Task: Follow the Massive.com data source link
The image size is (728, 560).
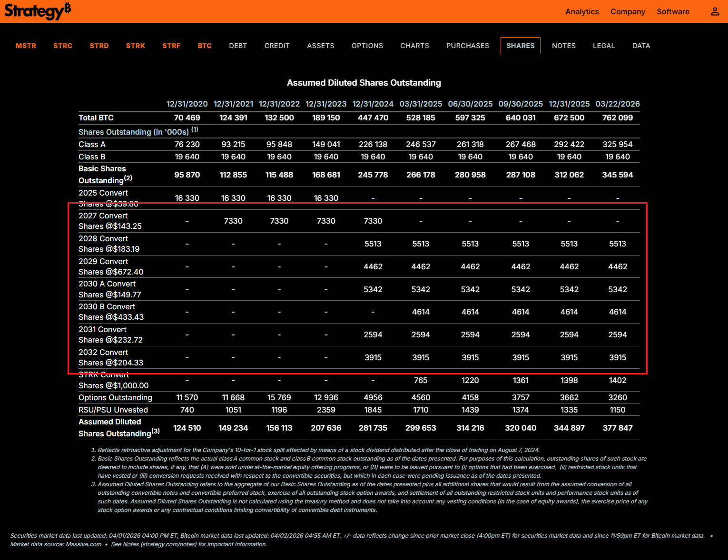Action: [84, 544]
